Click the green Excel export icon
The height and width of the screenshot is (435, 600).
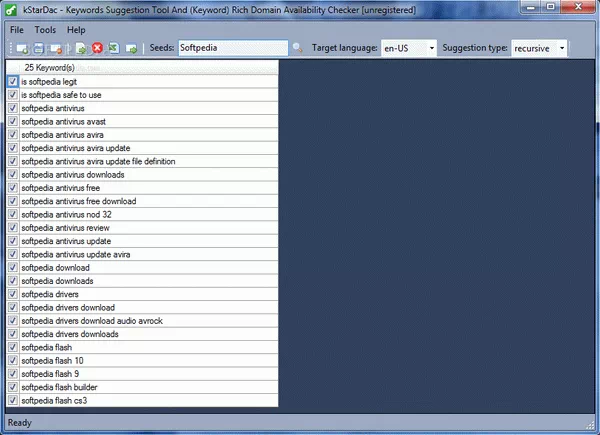[114, 48]
